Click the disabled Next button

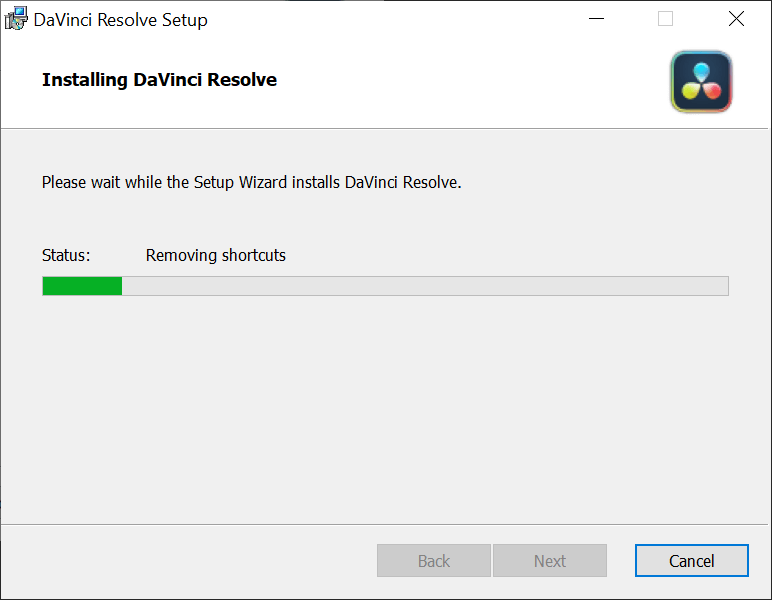(549, 560)
